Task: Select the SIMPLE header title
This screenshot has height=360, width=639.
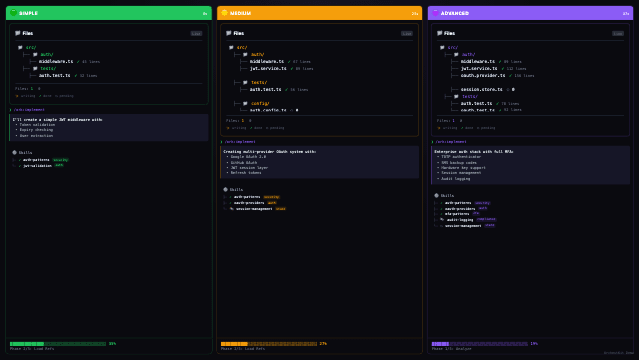Action: point(29,13)
